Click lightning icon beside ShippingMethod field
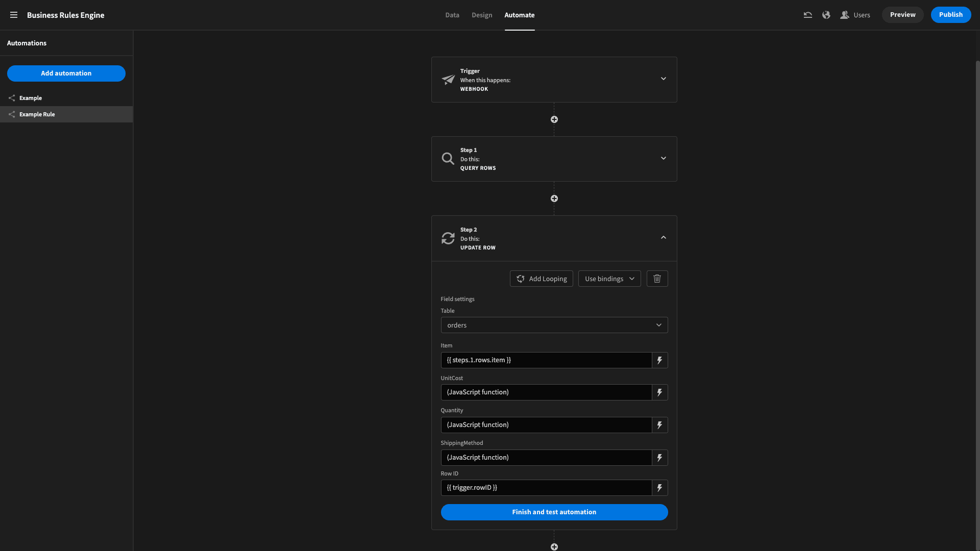 click(x=659, y=458)
